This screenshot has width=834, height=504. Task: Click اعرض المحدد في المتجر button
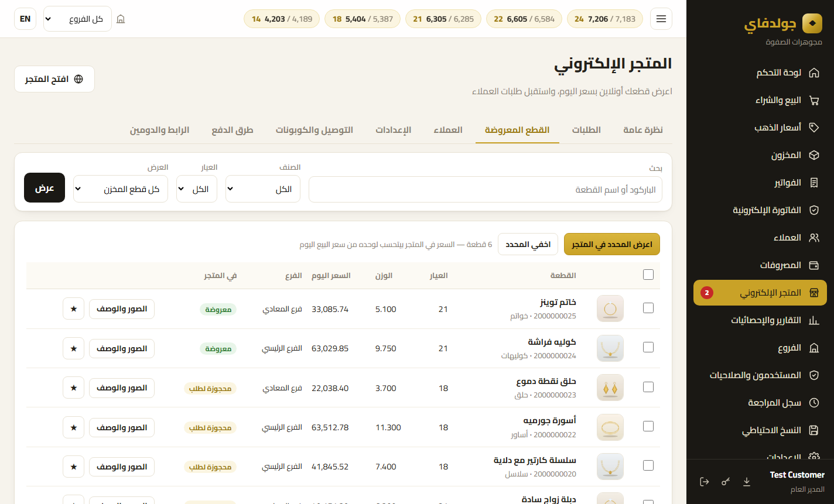tap(612, 244)
